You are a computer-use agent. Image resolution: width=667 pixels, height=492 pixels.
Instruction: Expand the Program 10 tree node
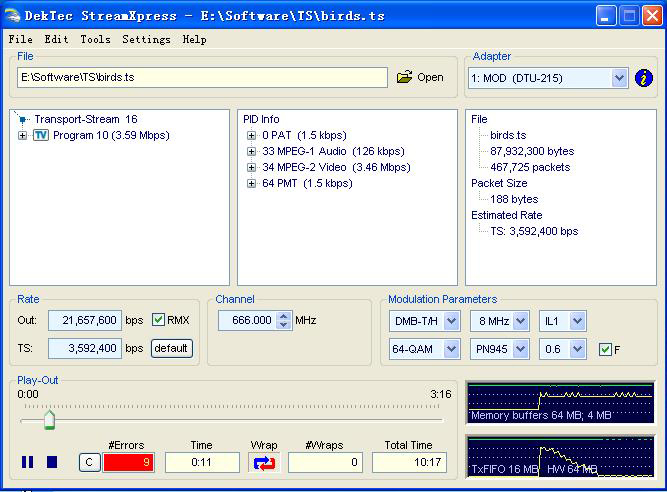click(x=22, y=135)
